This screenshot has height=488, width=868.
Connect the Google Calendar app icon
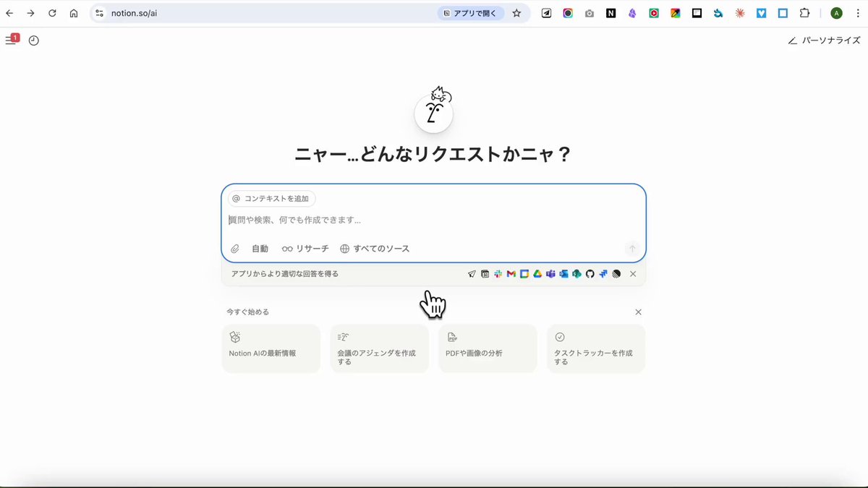(x=524, y=274)
